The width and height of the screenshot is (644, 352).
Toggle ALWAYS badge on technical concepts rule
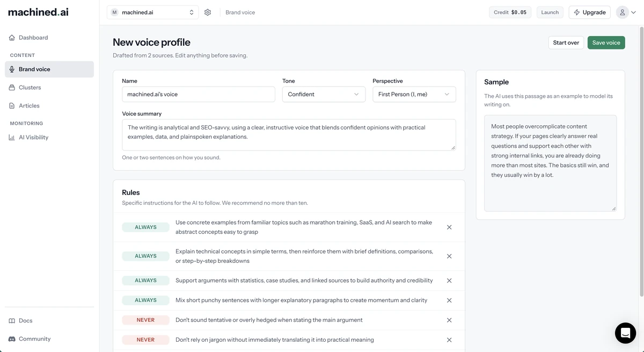(145, 256)
